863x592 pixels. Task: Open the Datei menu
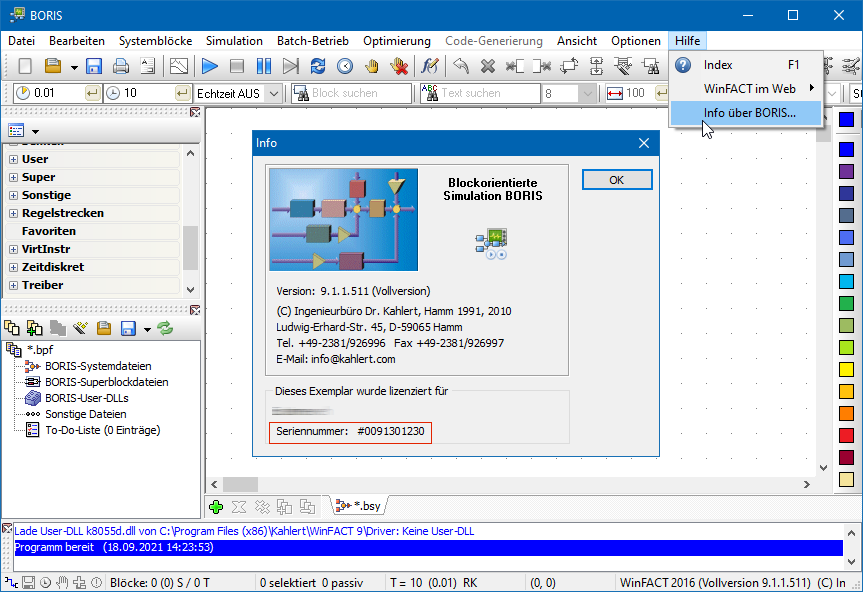point(21,41)
